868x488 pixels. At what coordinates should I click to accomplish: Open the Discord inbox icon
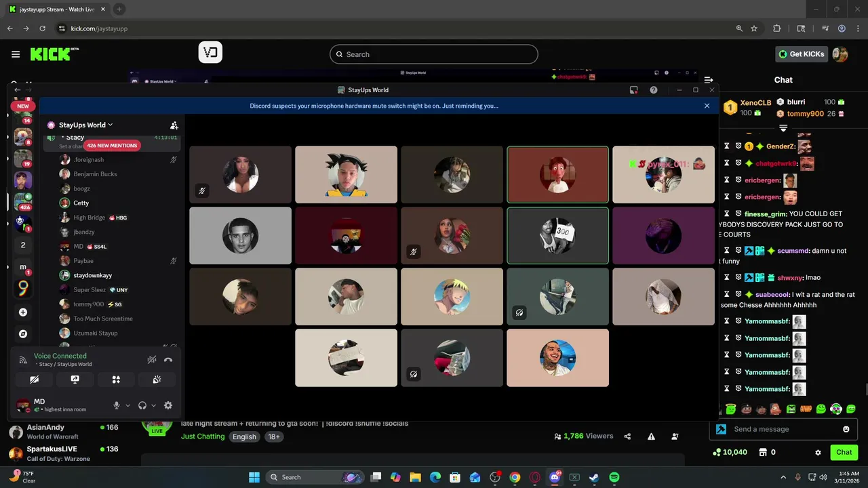633,90
